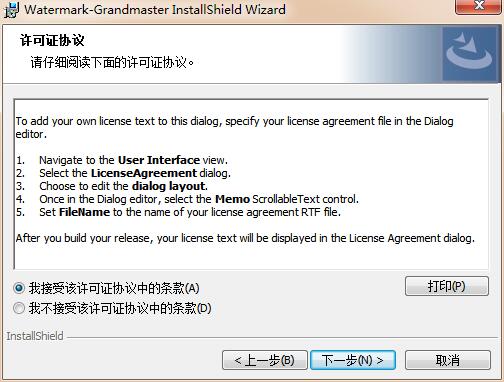Continue with the 下一步(N) button
Screen dimensions: 504x382
(353, 360)
